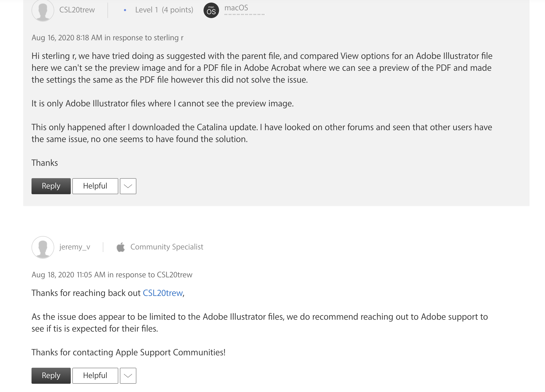The height and width of the screenshot is (392, 545).
Task: Select Helpful on CSL20trew's post
Action: click(95, 186)
